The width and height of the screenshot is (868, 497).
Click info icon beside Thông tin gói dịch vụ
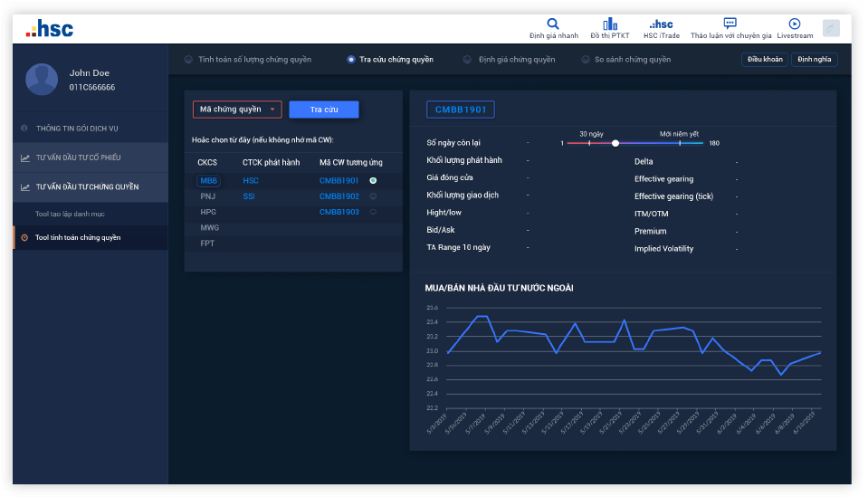24,129
